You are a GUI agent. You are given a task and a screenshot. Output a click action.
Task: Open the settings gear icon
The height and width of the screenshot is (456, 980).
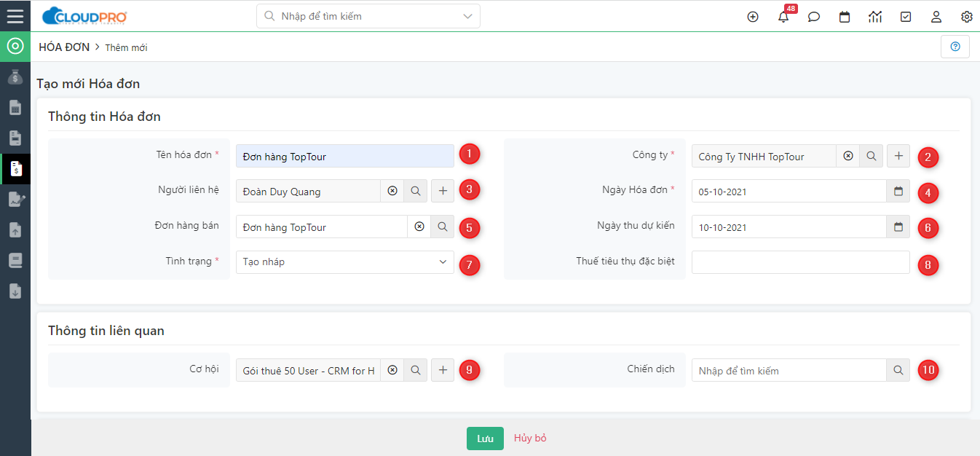pos(967,17)
